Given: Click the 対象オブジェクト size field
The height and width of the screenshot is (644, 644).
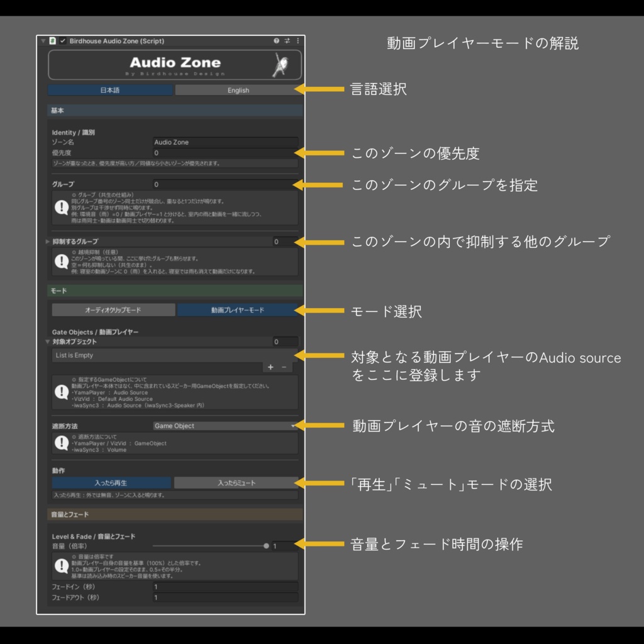Looking at the screenshot, I should (x=285, y=341).
